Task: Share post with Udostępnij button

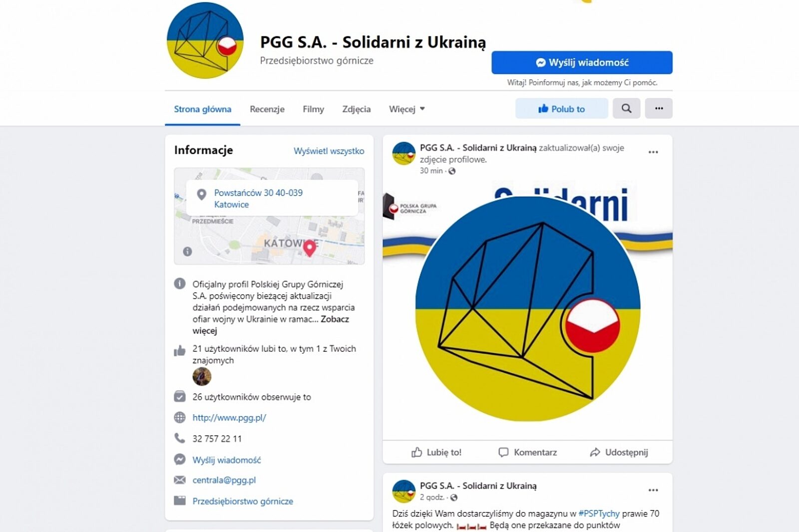Action: click(619, 452)
